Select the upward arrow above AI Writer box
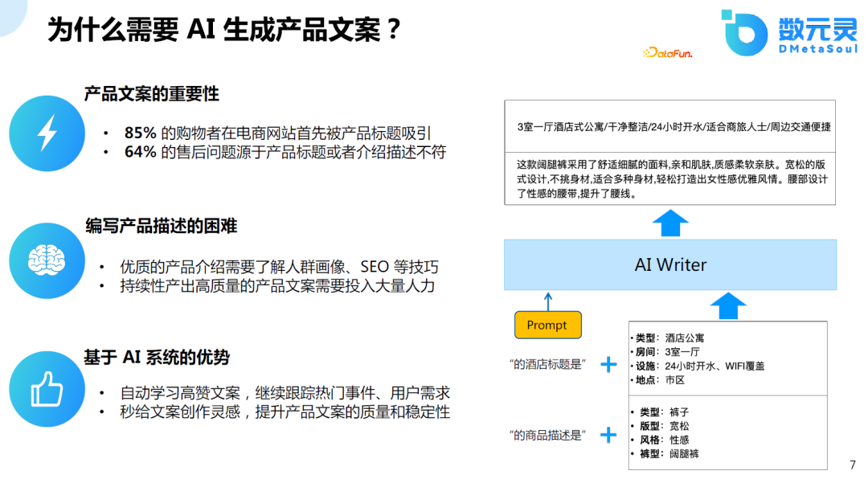This screenshot has height=479, width=868. click(669, 223)
